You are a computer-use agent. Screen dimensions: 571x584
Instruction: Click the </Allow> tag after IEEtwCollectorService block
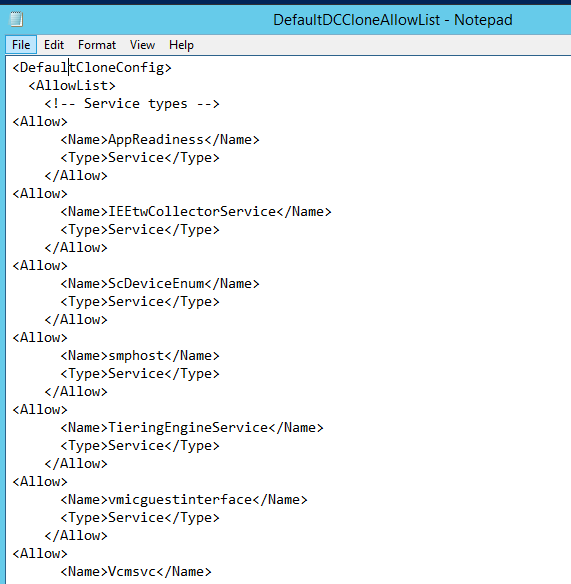76,248
